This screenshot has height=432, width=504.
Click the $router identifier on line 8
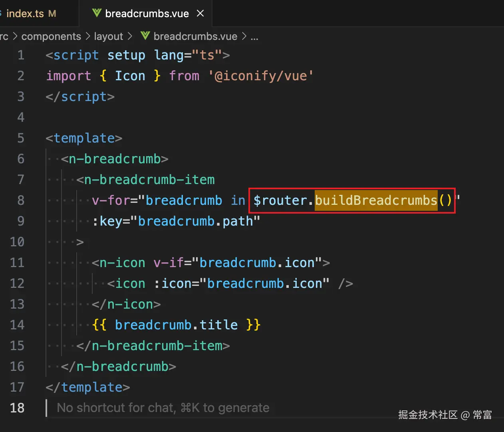click(280, 200)
